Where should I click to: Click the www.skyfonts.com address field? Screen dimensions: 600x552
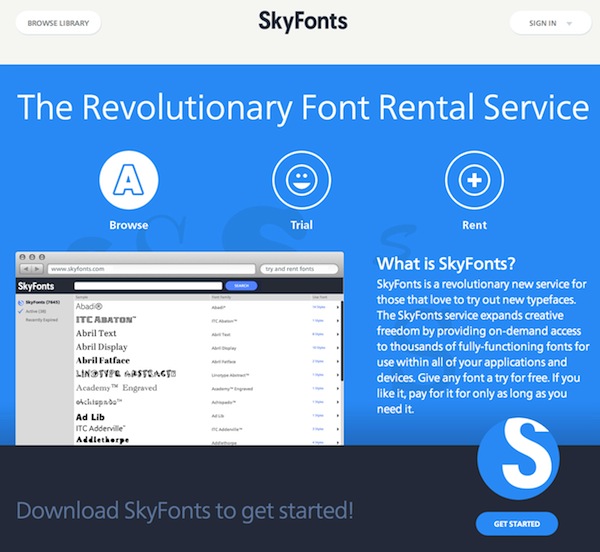(x=151, y=269)
